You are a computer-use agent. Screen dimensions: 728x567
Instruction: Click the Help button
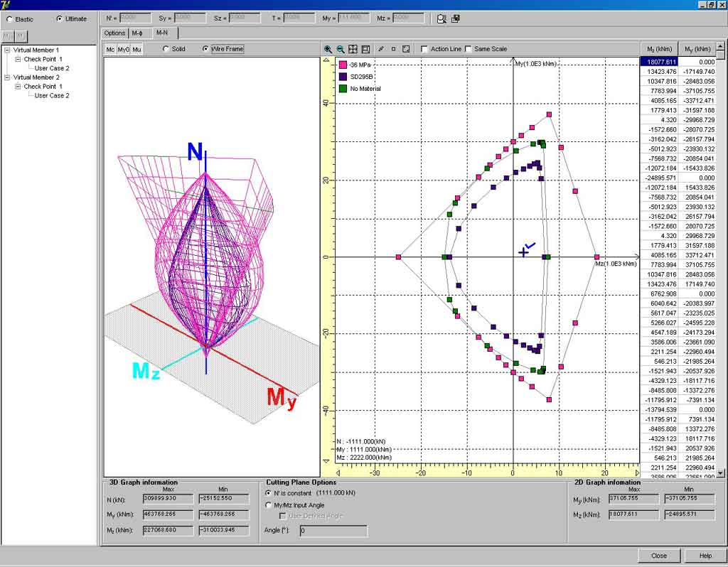pyautogui.click(x=705, y=556)
